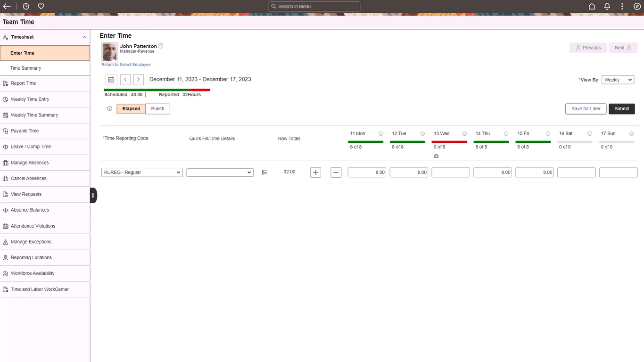Viewport: 644px width, 362px height.
Task: Click the Wednesday 13 hours field
Action: [x=450, y=173]
